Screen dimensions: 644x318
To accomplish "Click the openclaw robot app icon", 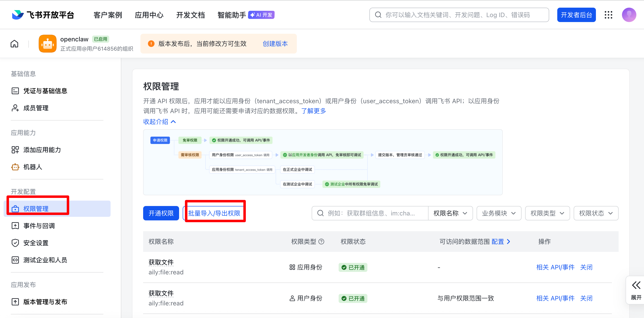I will pos(47,44).
